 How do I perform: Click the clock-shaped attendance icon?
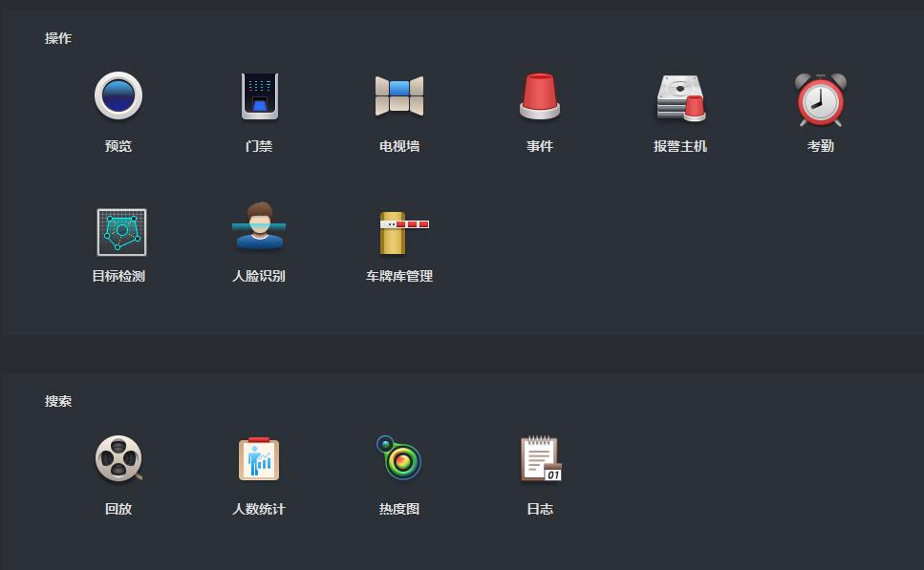click(819, 95)
